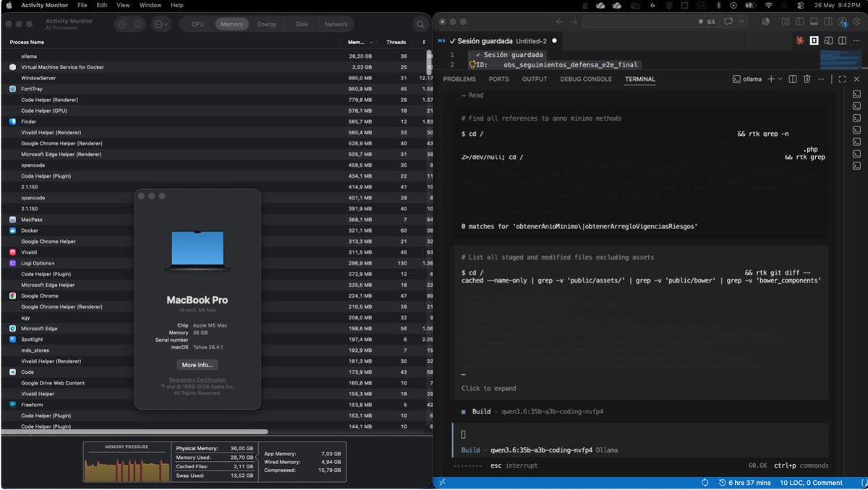Image resolution: width=868 pixels, height=490 pixels.
Task: Switch to the CPU tab in Activity Monitor
Action: click(197, 24)
